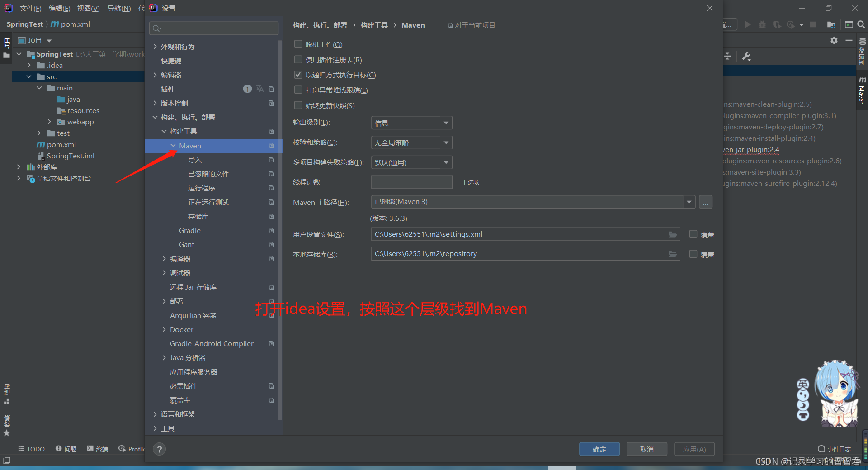Click the bottom-left tool window toggle icon
This screenshot has height=470, width=868.
(x=6, y=461)
